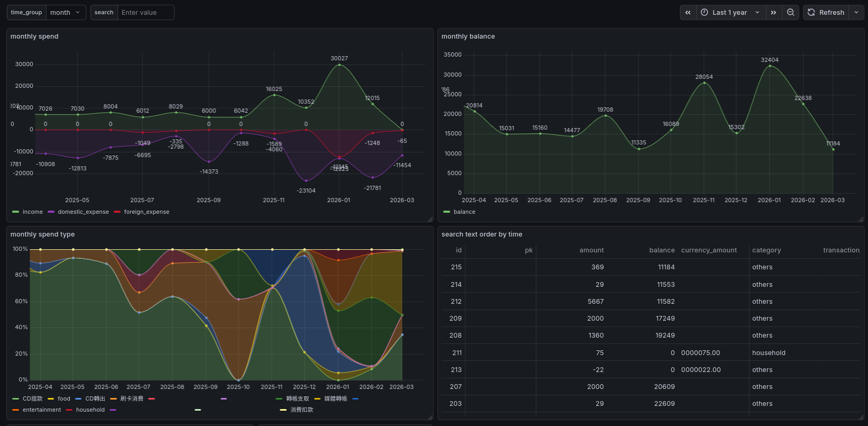
Task: Click the 32404 peak balance data point
Action: click(x=770, y=66)
